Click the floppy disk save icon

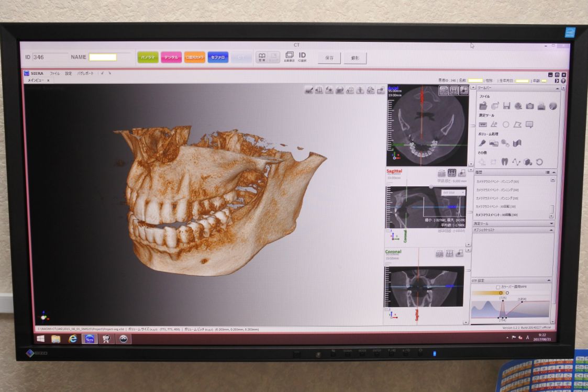coord(506,106)
